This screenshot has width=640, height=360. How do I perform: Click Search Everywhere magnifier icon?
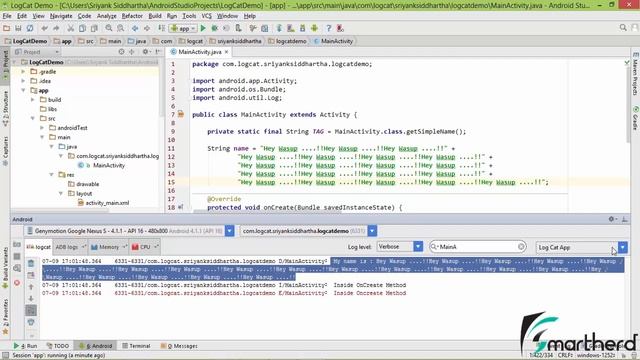click(x=623, y=28)
